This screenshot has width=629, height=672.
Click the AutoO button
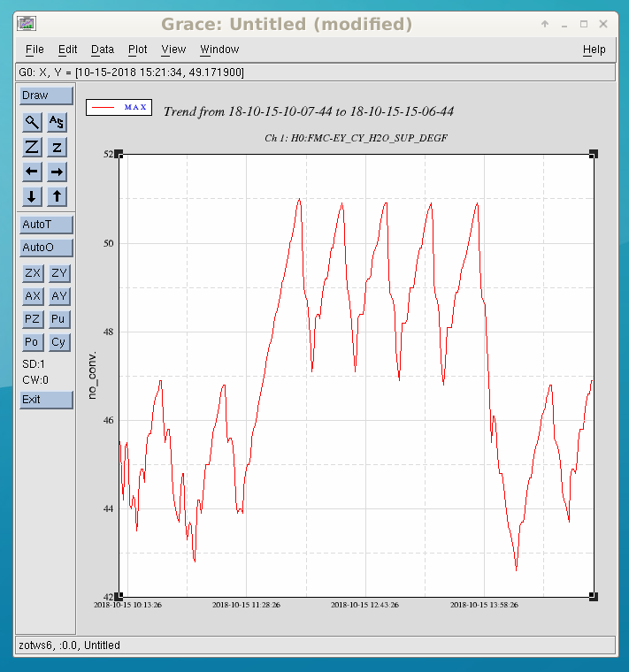tap(46, 248)
